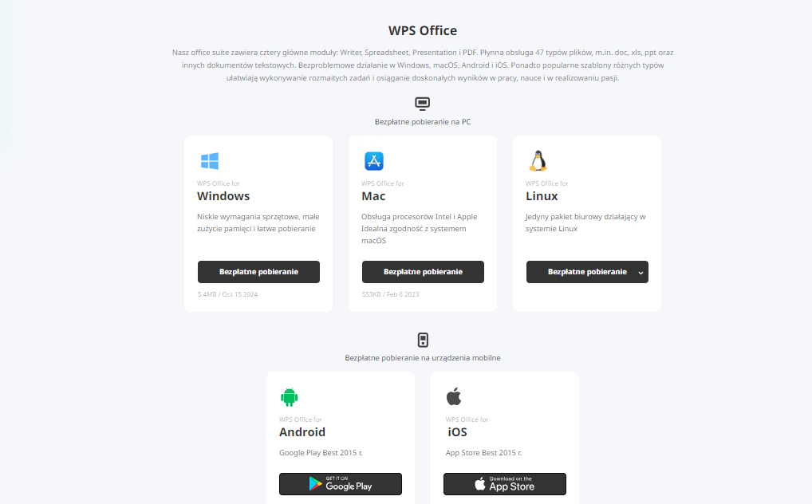Click '553KB / Feb 6 2023' file info

tap(391, 294)
